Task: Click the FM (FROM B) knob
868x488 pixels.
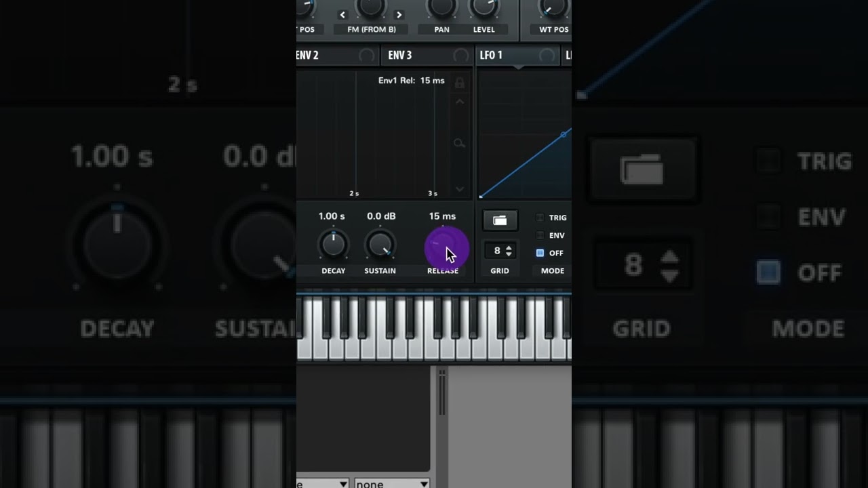Action: pyautogui.click(x=371, y=6)
